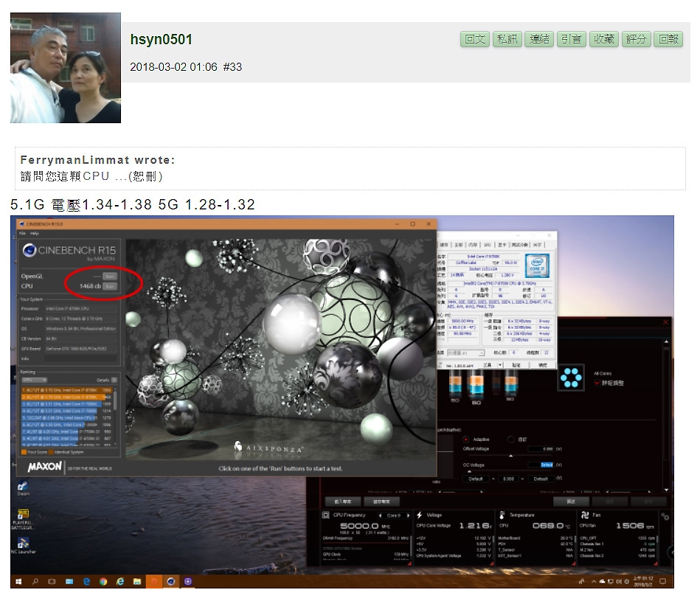Save post using 收藏 button
The image size is (700, 601).
pyautogui.click(x=604, y=39)
